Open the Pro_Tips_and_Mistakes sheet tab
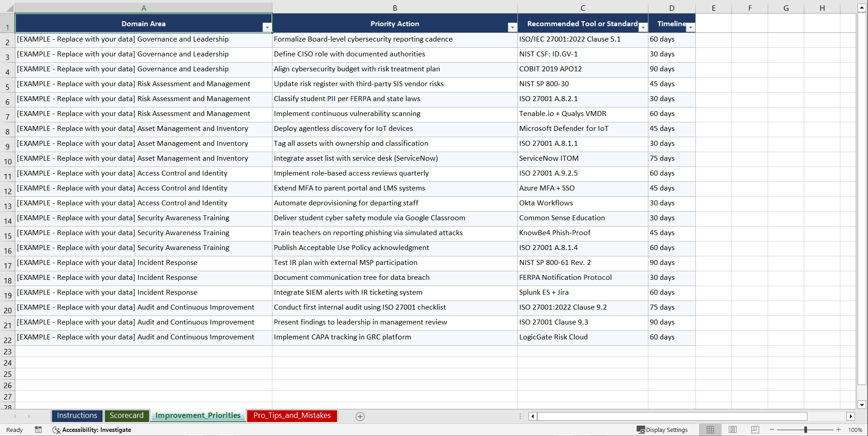 291,415
